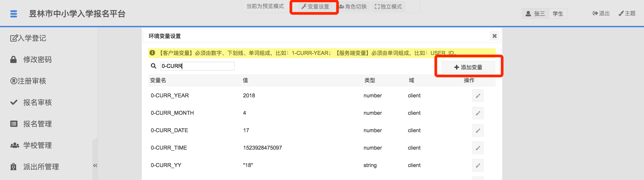644x180 pixels.
Task: Edit the 0-CURR_YY string variable
Action: [x=477, y=165]
